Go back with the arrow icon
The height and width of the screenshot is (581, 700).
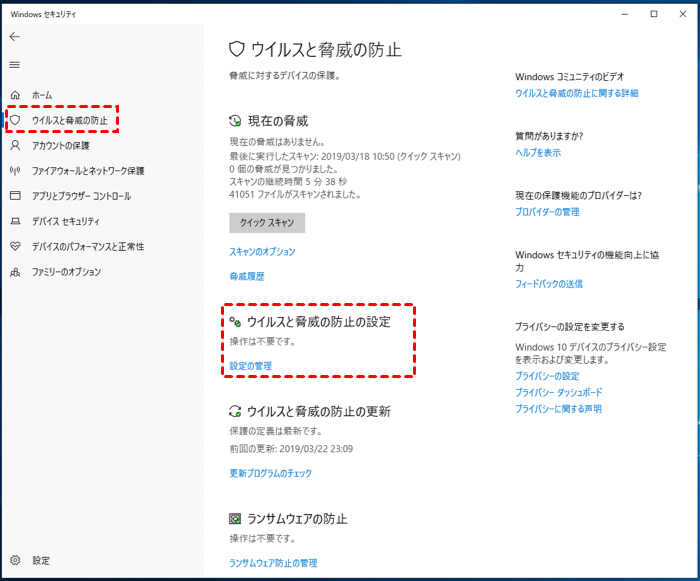tap(15, 37)
